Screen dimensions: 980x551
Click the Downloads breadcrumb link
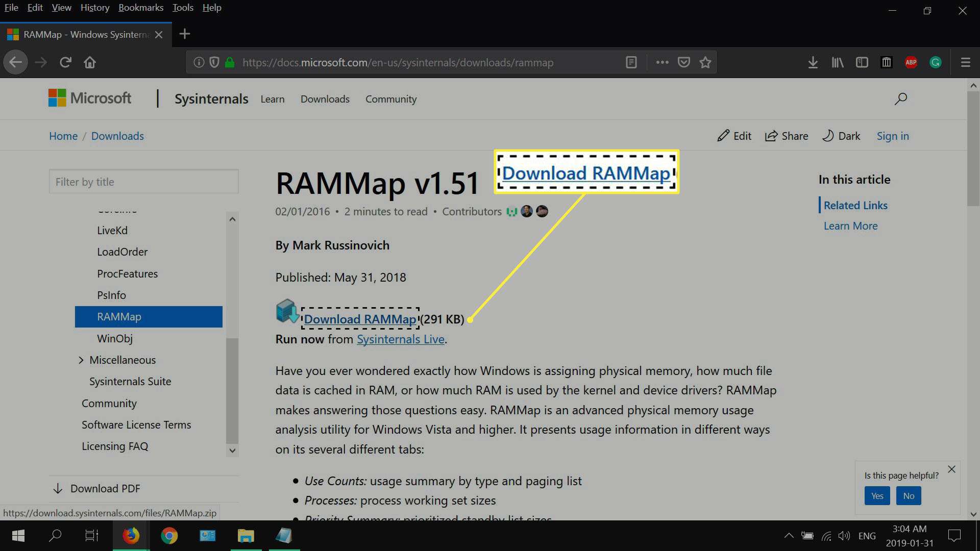(x=117, y=136)
